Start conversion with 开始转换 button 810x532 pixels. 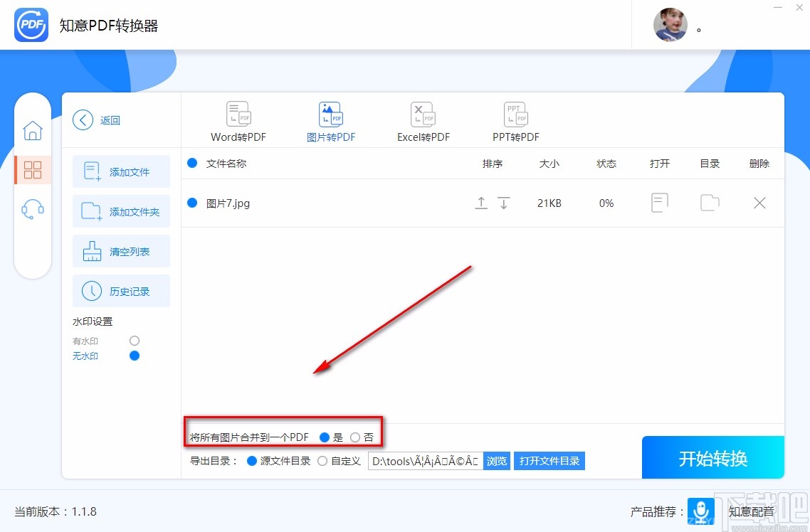(x=712, y=458)
